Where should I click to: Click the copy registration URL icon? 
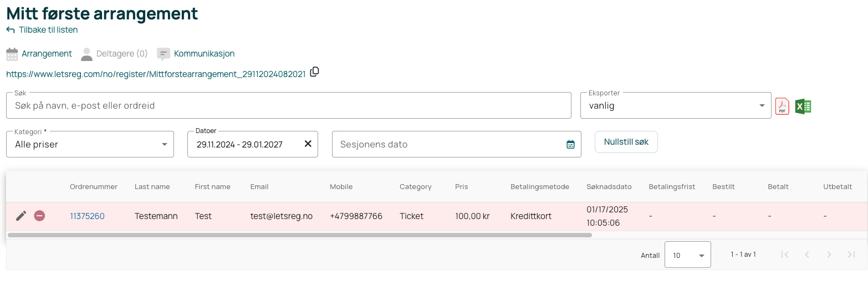pos(314,72)
